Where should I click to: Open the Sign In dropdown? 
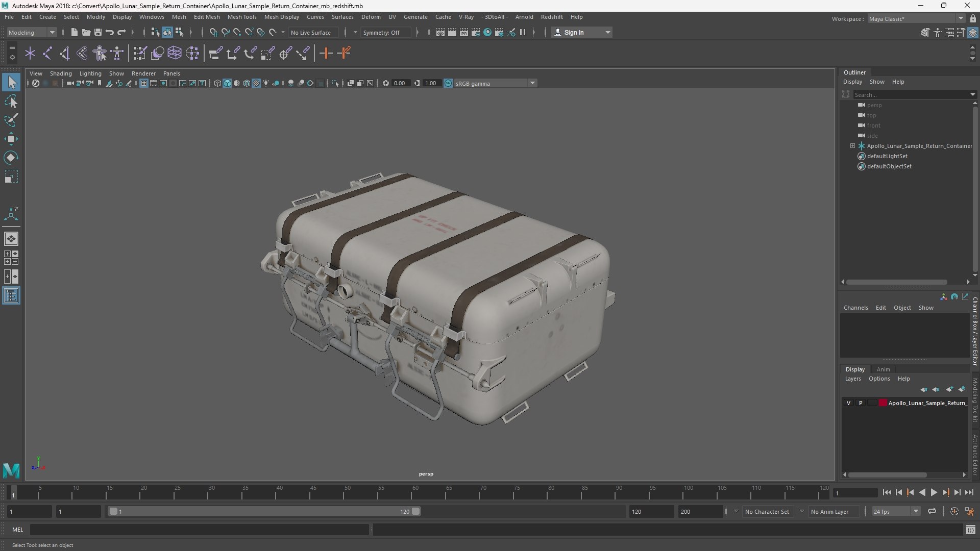582,32
